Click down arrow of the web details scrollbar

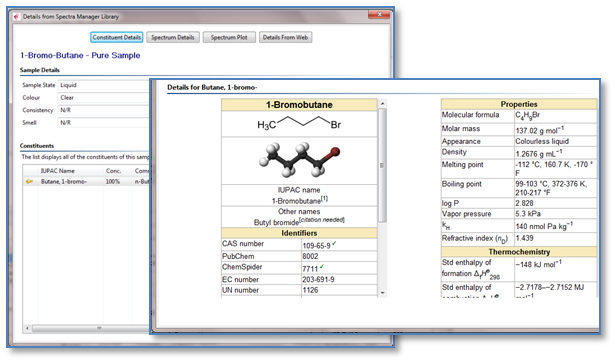point(382,293)
